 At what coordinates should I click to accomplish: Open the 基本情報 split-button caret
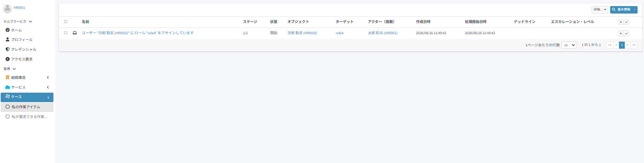[635, 9]
